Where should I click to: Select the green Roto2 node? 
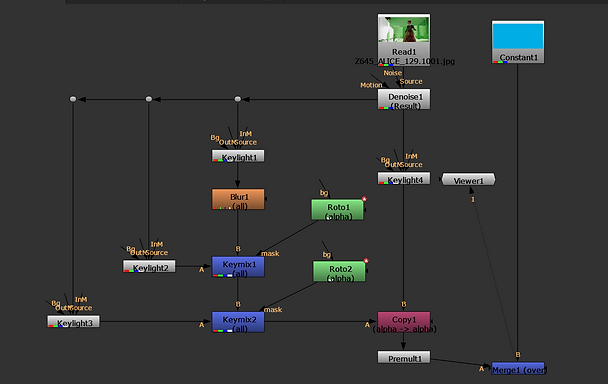(339, 271)
